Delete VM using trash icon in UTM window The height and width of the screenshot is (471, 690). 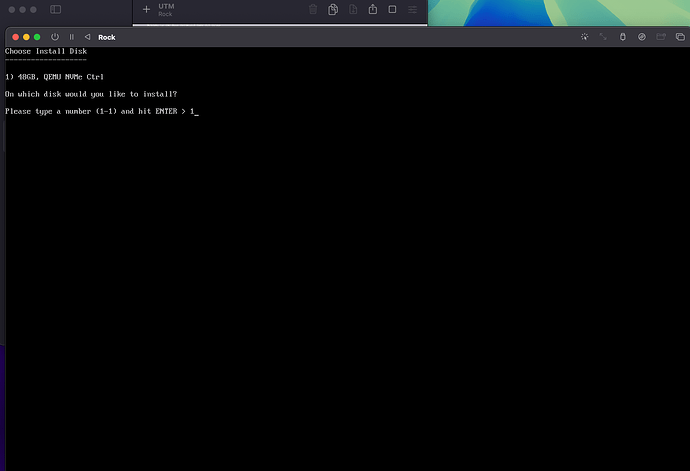pyautogui.click(x=313, y=9)
